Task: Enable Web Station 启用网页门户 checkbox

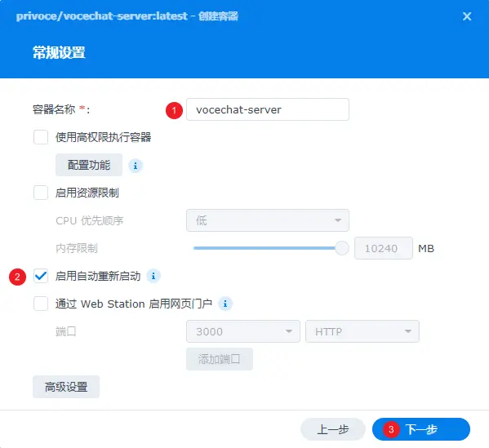Action: [x=41, y=304]
